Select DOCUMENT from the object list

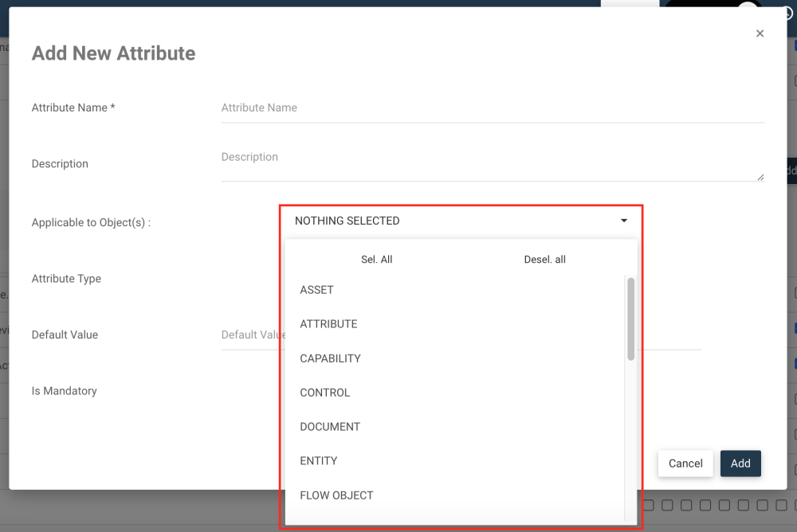point(329,427)
